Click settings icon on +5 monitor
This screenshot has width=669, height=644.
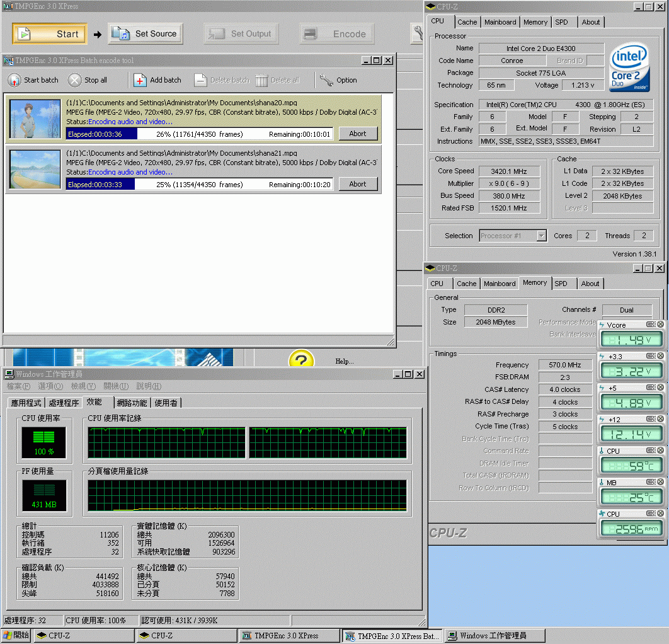point(651,388)
